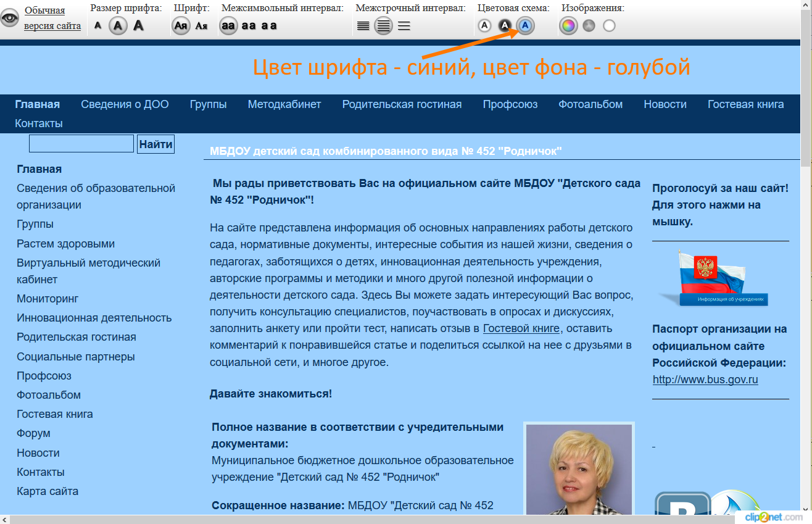Turn off images with white circle
Viewport: 812px width, 524px height.
[x=609, y=25]
